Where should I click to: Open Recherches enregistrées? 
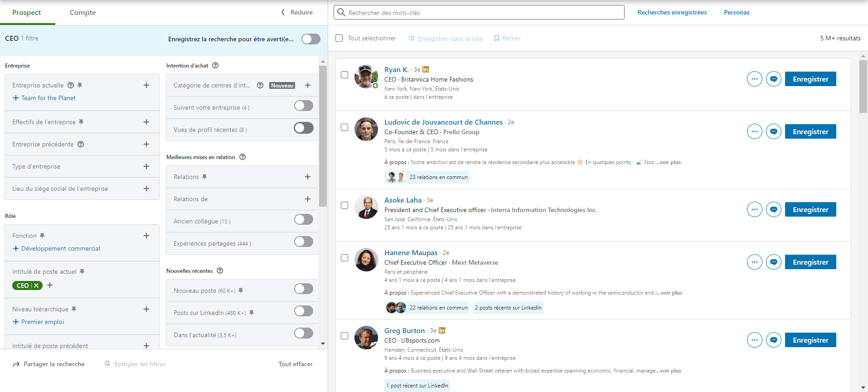[x=672, y=12]
